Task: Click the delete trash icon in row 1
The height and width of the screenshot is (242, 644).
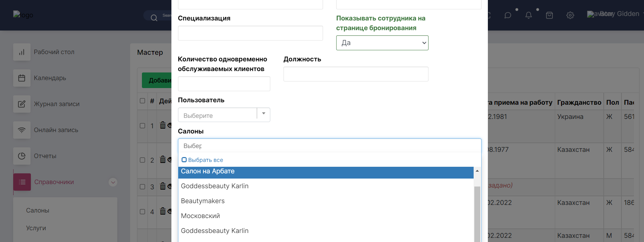Action: 163,125
